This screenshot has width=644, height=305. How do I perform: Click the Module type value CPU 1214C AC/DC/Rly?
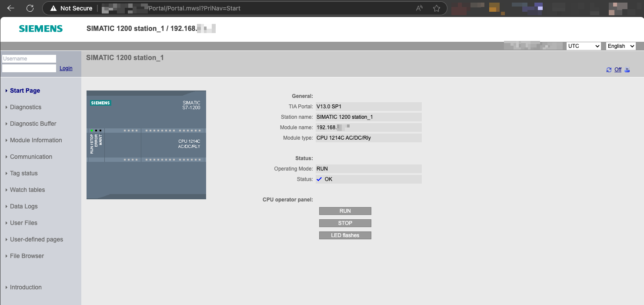coord(369,138)
